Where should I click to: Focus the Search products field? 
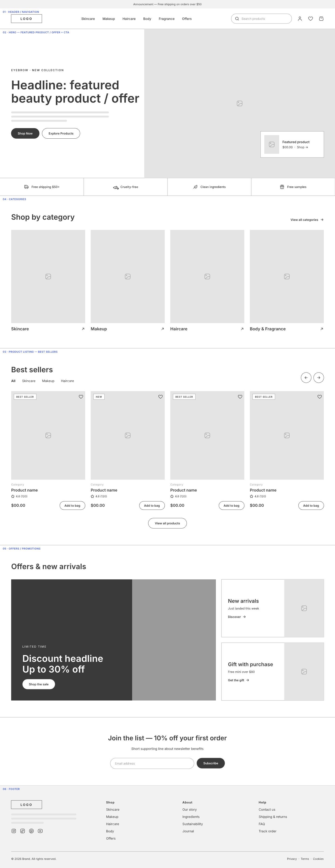261,19
